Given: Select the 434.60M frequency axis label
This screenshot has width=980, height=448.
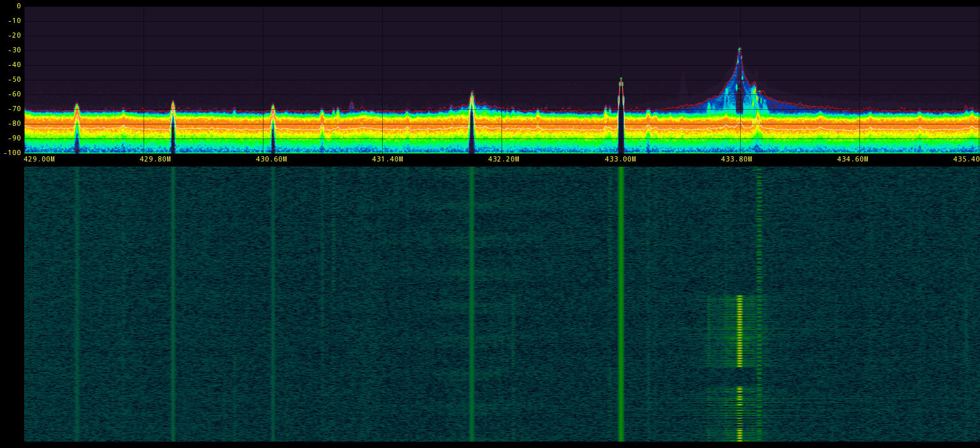Looking at the screenshot, I should click(x=852, y=159).
